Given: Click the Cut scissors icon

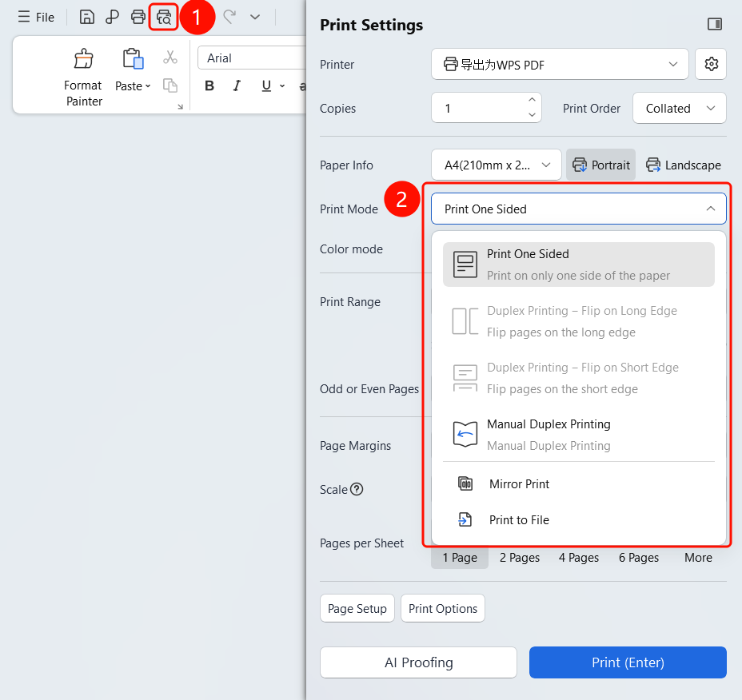Looking at the screenshot, I should 170,58.
